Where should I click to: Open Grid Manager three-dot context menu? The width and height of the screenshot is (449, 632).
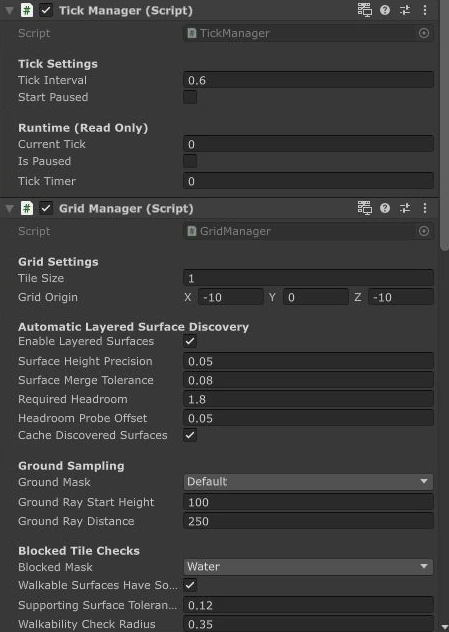(425, 208)
